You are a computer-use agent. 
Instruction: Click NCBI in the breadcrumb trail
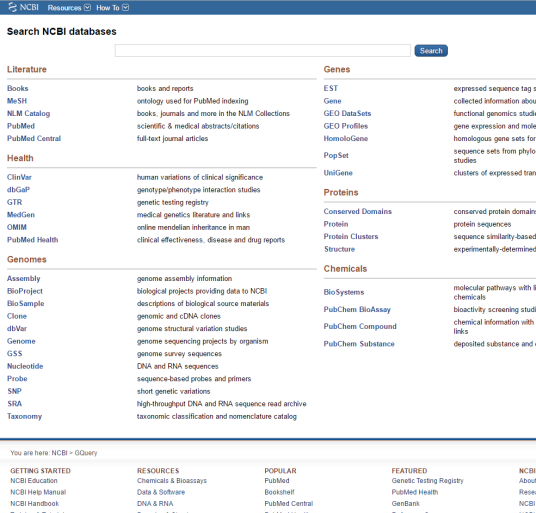point(59,453)
